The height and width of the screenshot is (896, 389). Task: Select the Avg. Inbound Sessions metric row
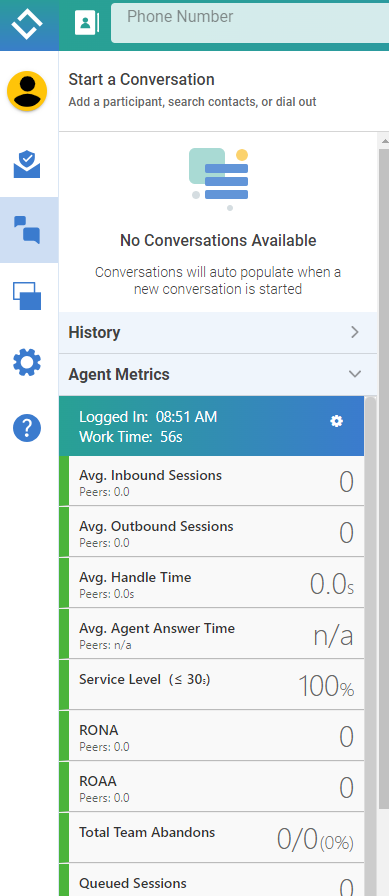click(211, 481)
